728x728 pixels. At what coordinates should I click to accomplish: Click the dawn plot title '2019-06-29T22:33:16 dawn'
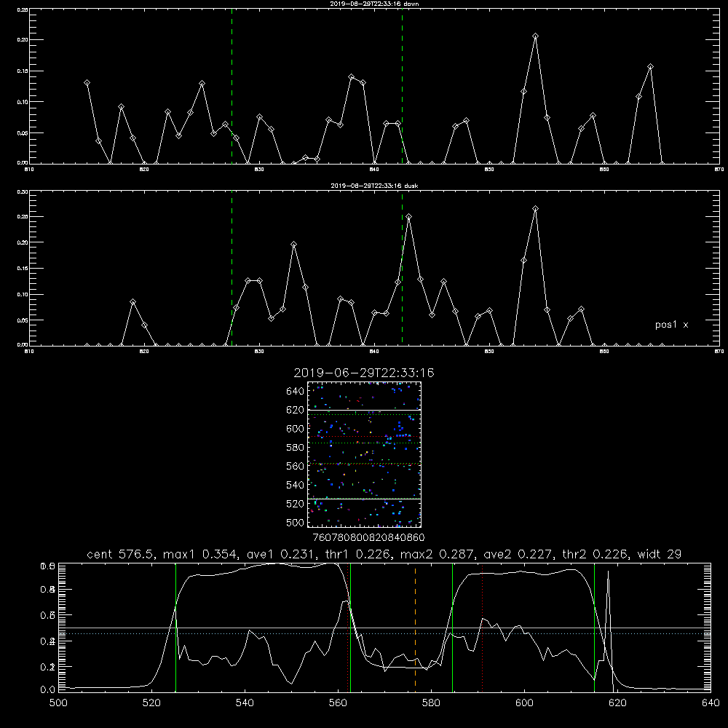pos(375,4)
